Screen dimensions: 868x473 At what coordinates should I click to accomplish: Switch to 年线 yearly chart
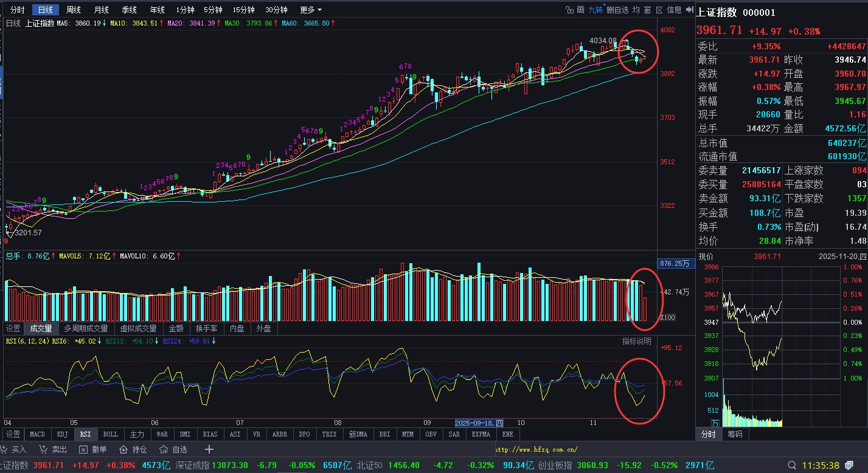point(157,10)
